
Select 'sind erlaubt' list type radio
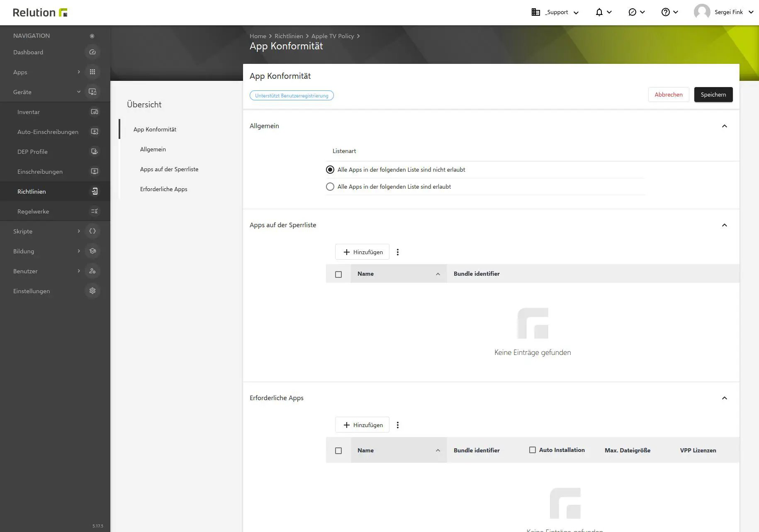tap(330, 187)
